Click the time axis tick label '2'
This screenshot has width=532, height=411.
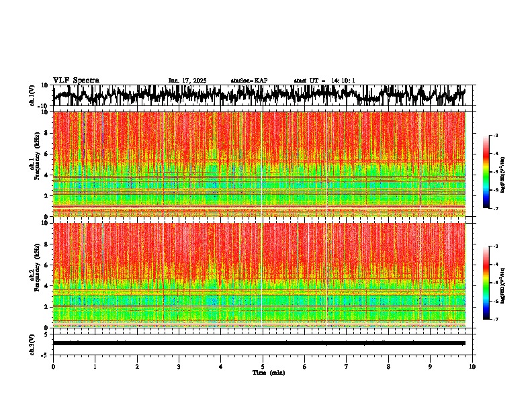click(137, 367)
